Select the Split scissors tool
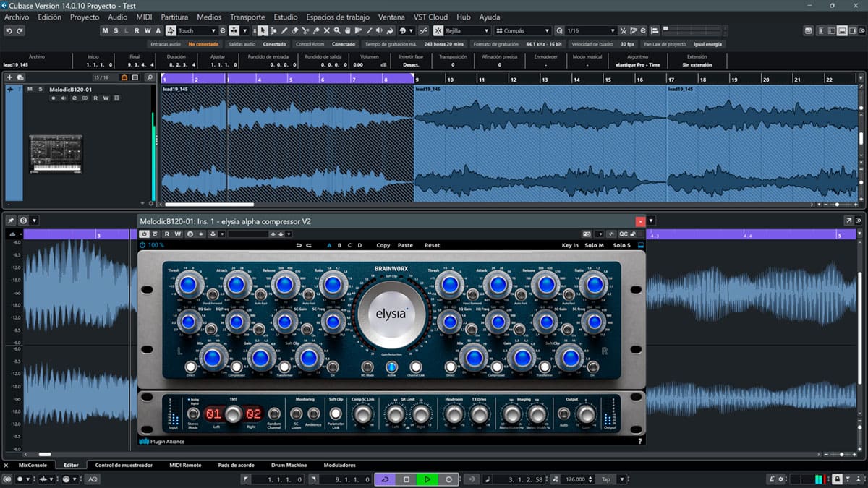Screen dimensions: 868x488 click(306, 30)
